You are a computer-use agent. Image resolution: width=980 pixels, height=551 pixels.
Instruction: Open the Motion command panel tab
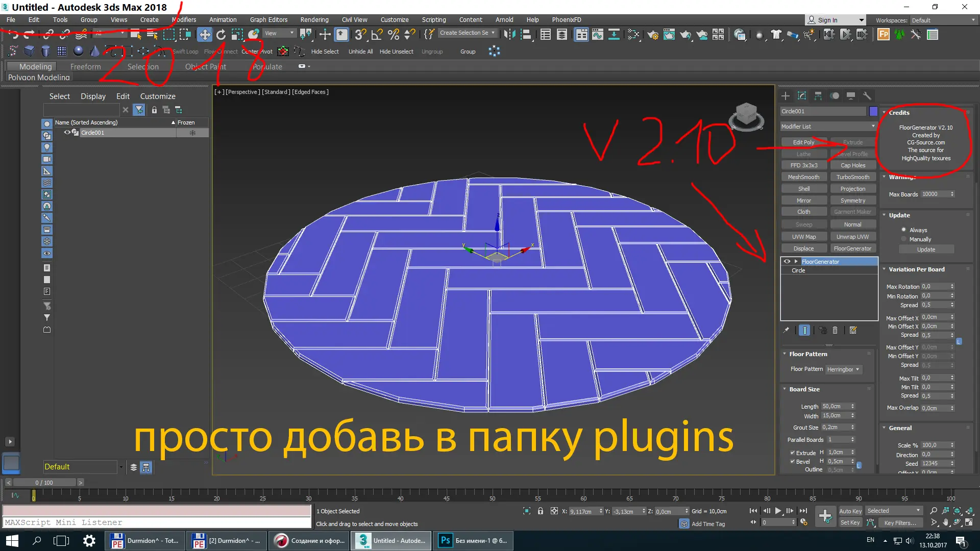pos(835,96)
